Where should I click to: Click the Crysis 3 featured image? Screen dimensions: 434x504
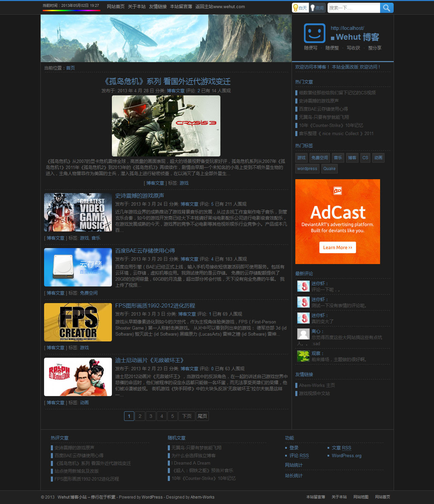click(166, 126)
